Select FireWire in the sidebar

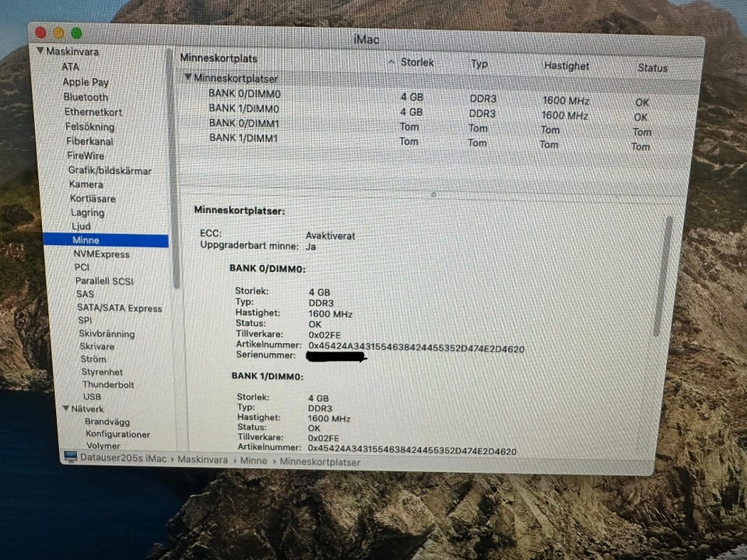point(86,156)
